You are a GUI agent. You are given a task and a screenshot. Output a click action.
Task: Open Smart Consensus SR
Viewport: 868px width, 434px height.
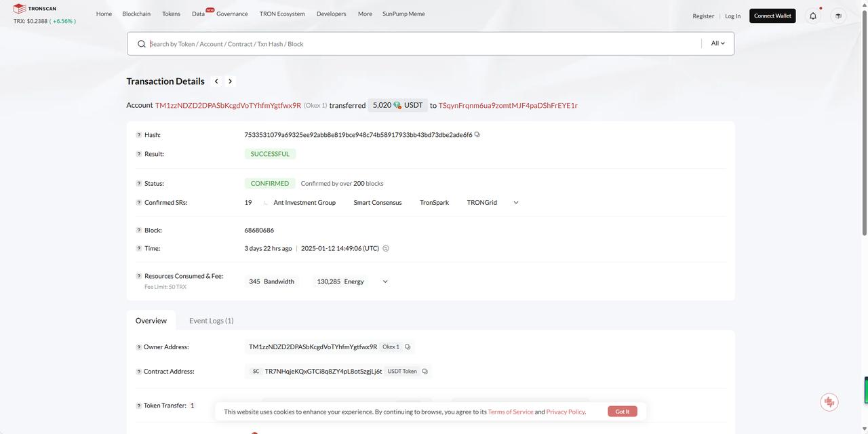[x=378, y=202]
